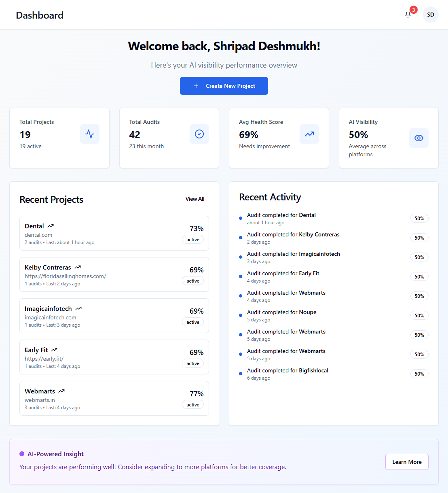448x493 pixels.
Task: Click the Total Projects activity pulse icon
Action: (x=90, y=134)
